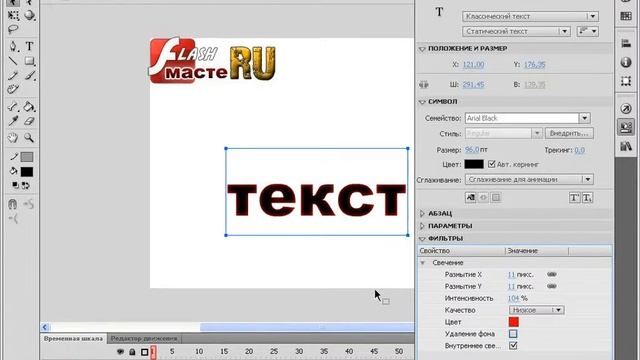The height and width of the screenshot is (360, 640).
Task: Click the width value 291,45
Action: pyautogui.click(x=473, y=84)
